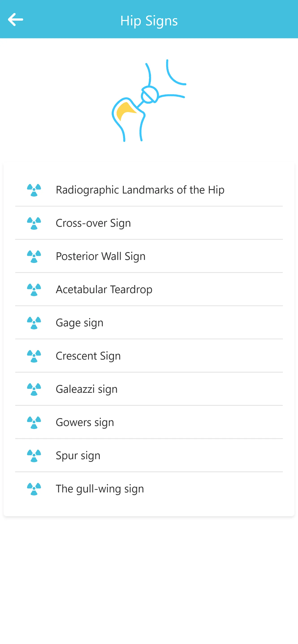Click radiation icon beside Cross-over Sign
Image resolution: width=298 pixels, height=644 pixels.
34,223
